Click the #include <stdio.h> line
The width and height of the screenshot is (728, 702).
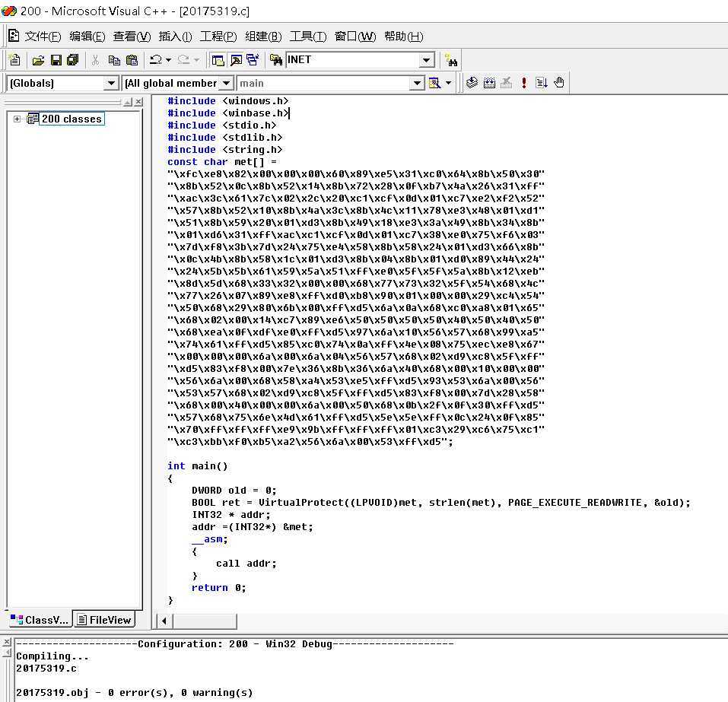(x=221, y=125)
